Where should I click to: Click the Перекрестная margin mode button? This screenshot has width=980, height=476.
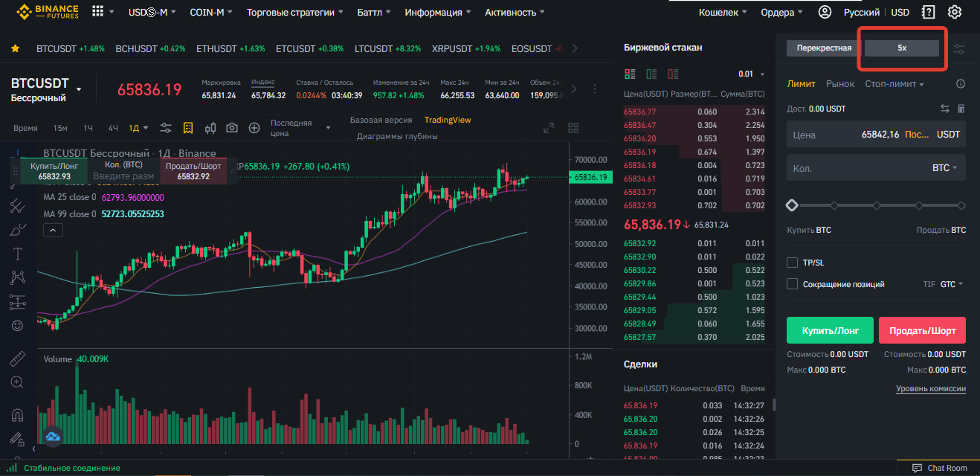(x=824, y=48)
